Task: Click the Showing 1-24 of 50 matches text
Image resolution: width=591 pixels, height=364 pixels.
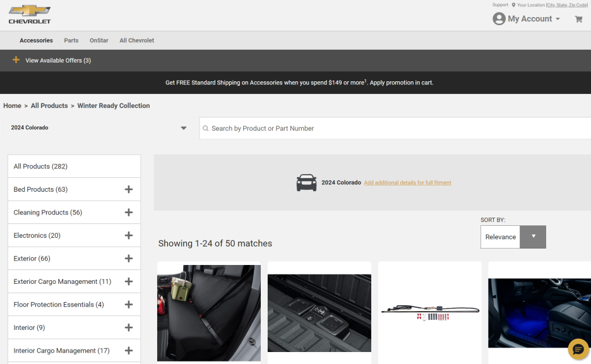Action: coord(215,244)
